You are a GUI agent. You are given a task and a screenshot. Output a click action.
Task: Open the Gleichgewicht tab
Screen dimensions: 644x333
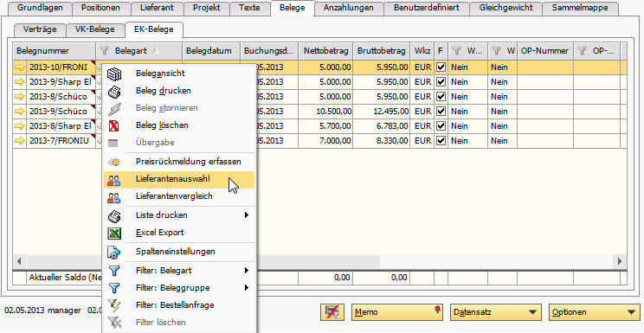[506, 8]
